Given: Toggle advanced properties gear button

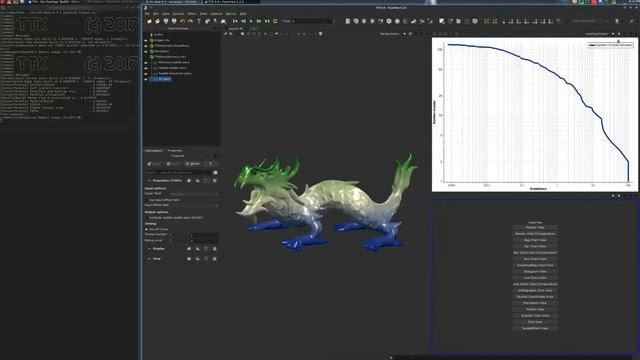Looking at the screenshot, I should click(216, 173).
